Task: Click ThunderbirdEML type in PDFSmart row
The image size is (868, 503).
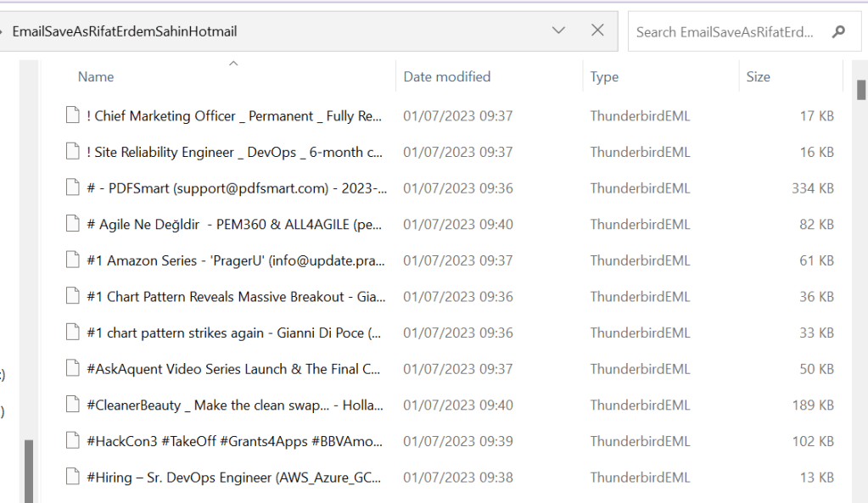Action: tap(640, 188)
